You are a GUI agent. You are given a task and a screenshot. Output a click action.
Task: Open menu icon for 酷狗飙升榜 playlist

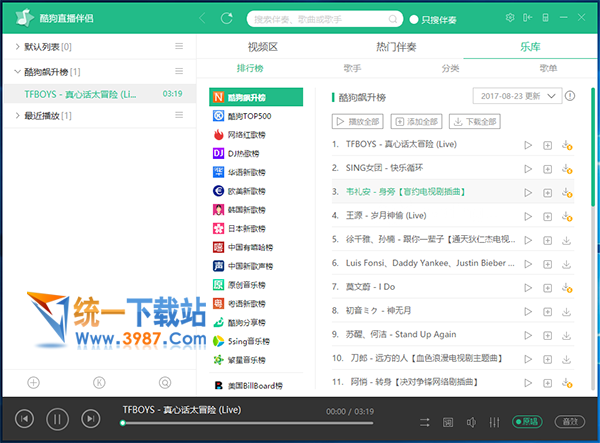pyautogui.click(x=179, y=71)
